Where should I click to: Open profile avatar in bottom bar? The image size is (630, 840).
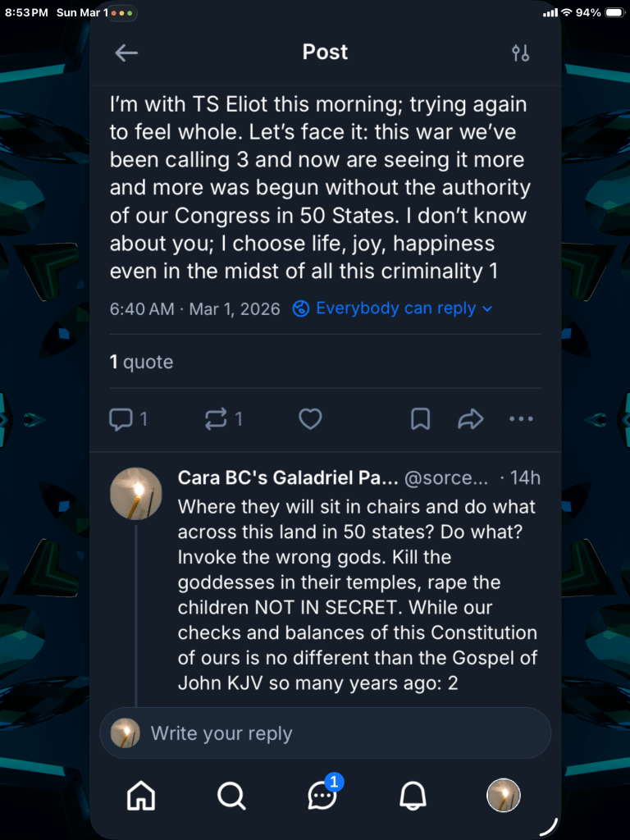504,795
